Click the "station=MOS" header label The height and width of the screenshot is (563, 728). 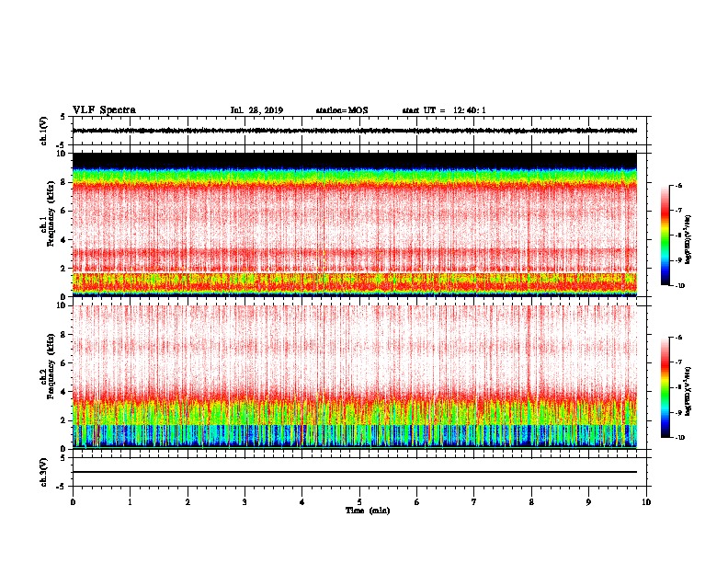tap(342, 110)
